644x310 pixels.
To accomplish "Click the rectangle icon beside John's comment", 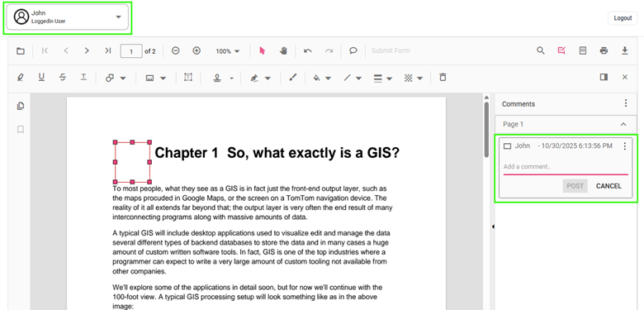I will click(x=508, y=146).
